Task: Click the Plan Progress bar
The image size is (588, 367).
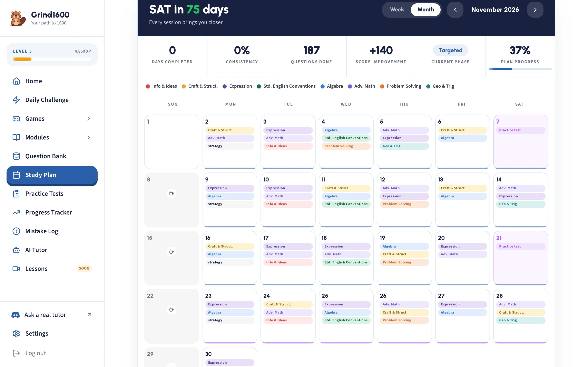Action: [520, 69]
